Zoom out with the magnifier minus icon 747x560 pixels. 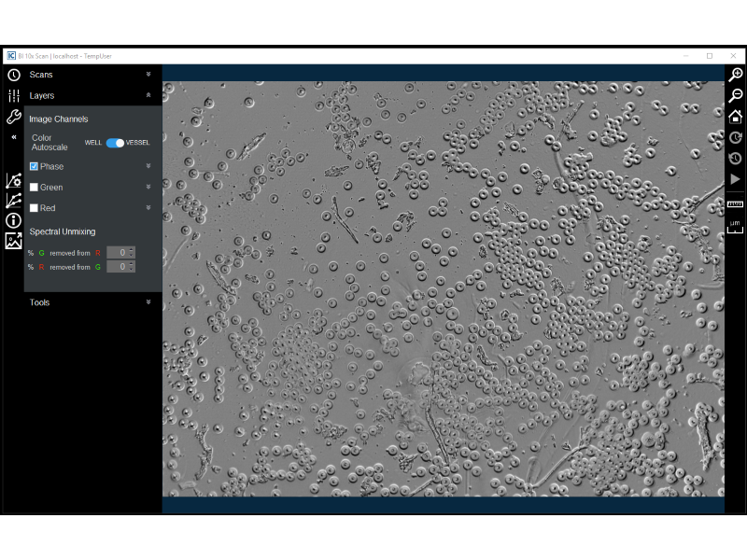(736, 96)
